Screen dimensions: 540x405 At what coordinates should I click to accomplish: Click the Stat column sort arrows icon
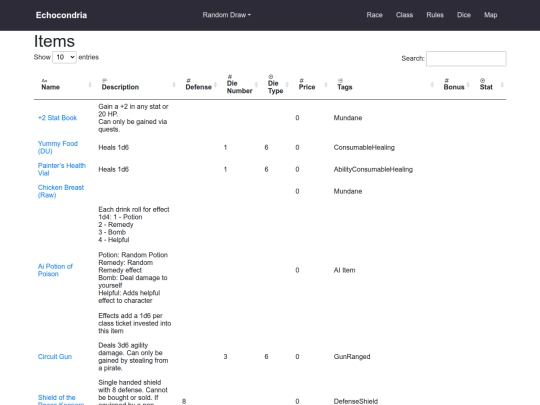[502, 85]
